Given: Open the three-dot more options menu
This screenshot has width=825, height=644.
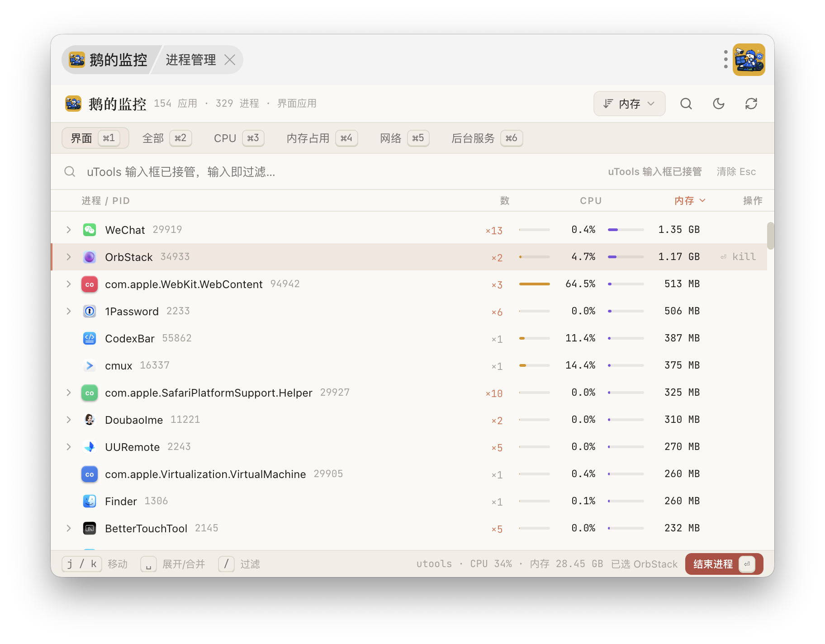Looking at the screenshot, I should pos(725,59).
